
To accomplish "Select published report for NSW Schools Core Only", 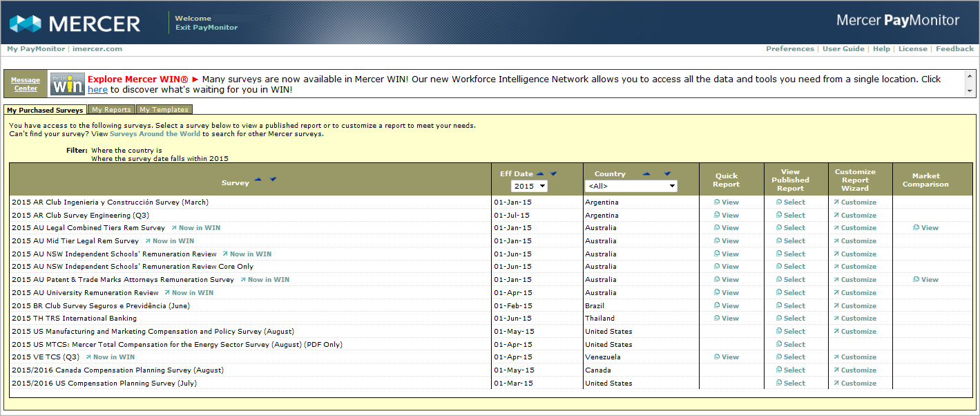I will tap(791, 267).
